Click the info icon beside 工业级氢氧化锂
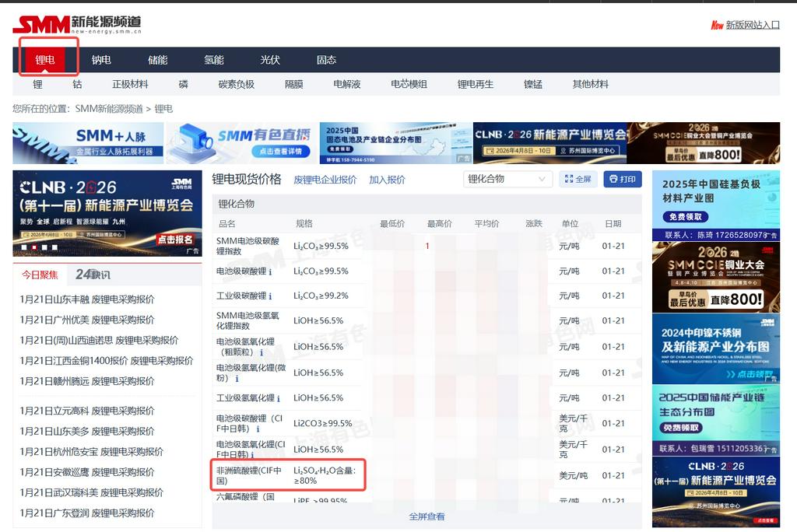The height and width of the screenshot is (532, 797). point(278,399)
